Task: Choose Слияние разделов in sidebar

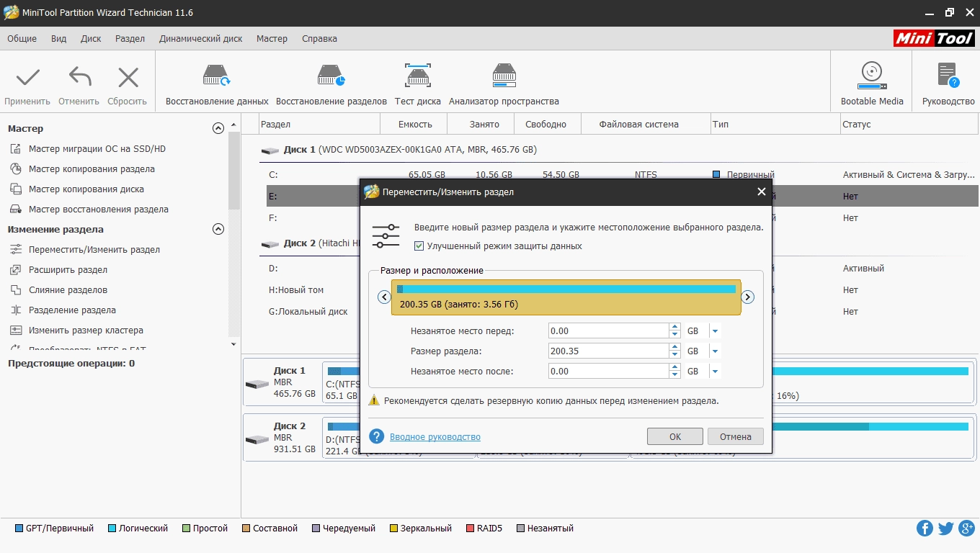Action: coord(68,290)
